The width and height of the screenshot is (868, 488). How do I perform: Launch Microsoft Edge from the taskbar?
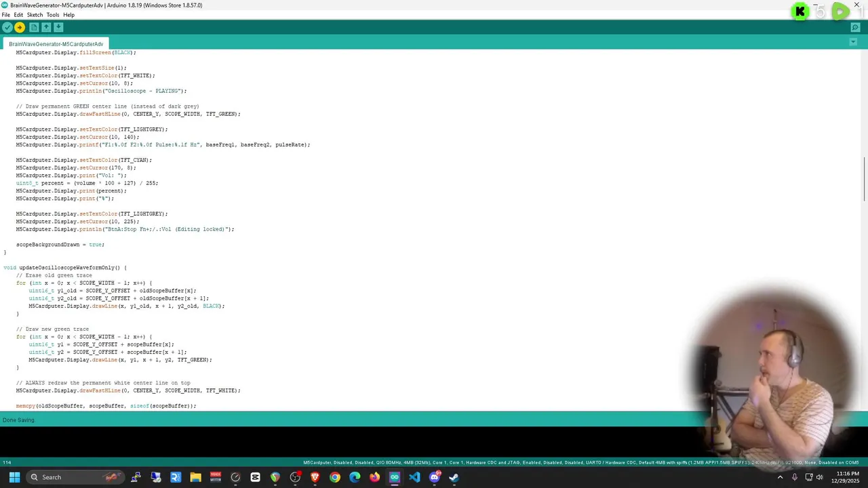tap(355, 477)
